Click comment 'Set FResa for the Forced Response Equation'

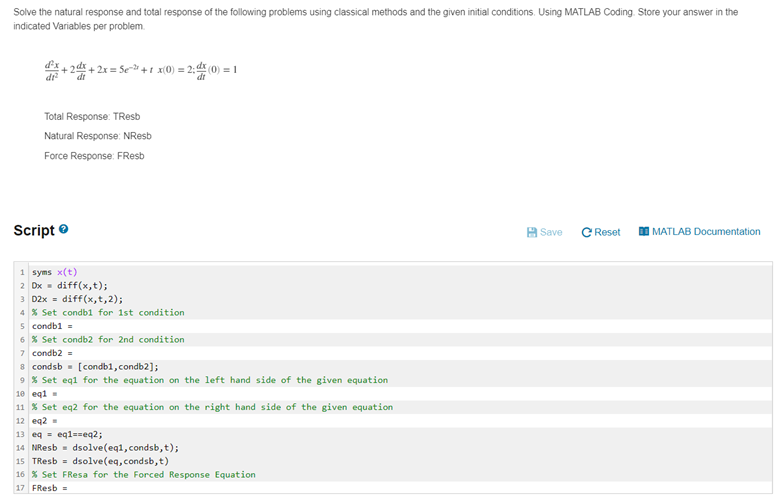coord(144,475)
